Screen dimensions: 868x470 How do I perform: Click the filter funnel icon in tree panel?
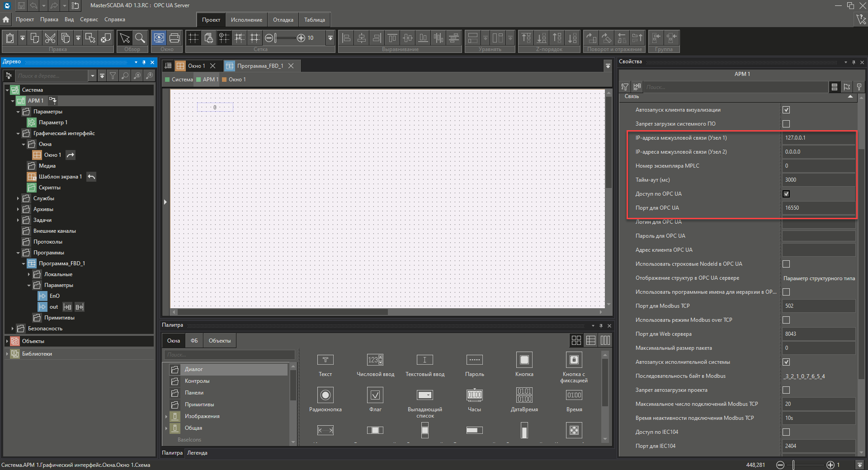pos(113,76)
